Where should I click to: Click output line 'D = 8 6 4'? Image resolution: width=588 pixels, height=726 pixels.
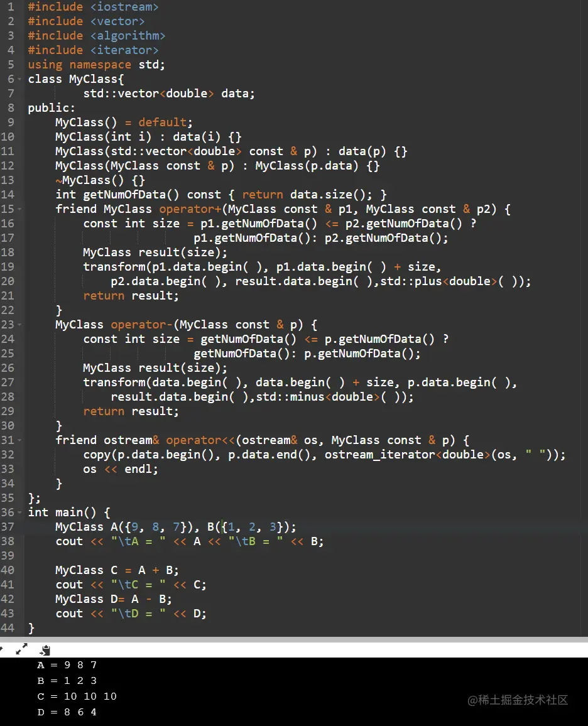pyautogui.click(x=67, y=712)
